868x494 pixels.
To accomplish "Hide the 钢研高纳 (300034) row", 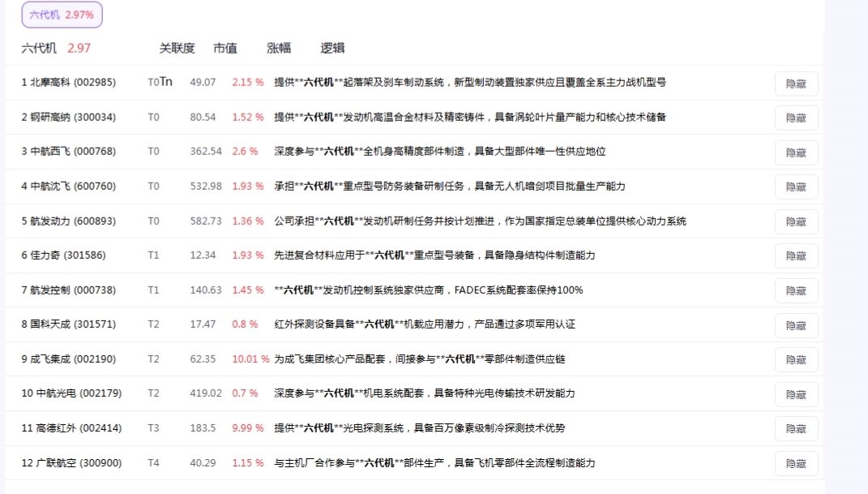I will click(796, 118).
